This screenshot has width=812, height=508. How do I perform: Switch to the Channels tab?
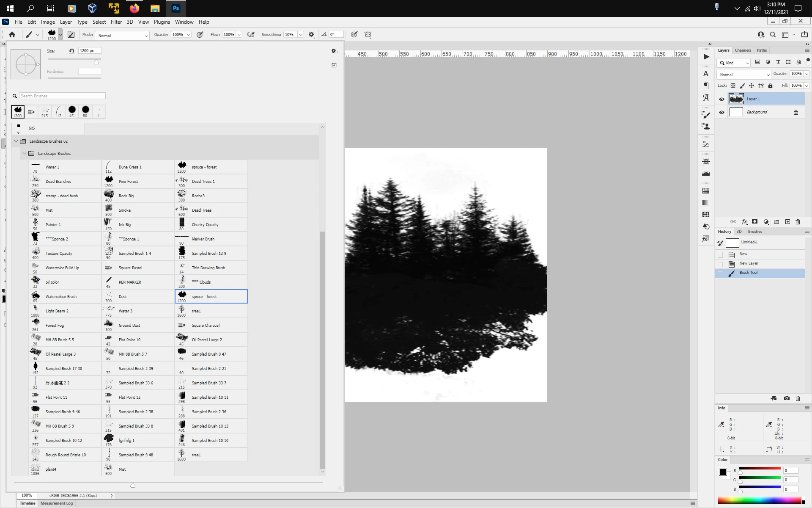(x=743, y=50)
